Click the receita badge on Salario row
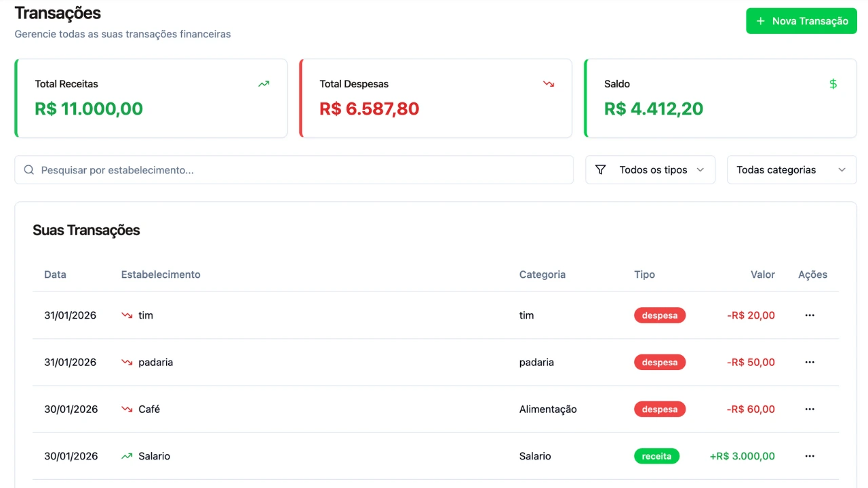Viewport: 868px width, 488px height. 656,456
